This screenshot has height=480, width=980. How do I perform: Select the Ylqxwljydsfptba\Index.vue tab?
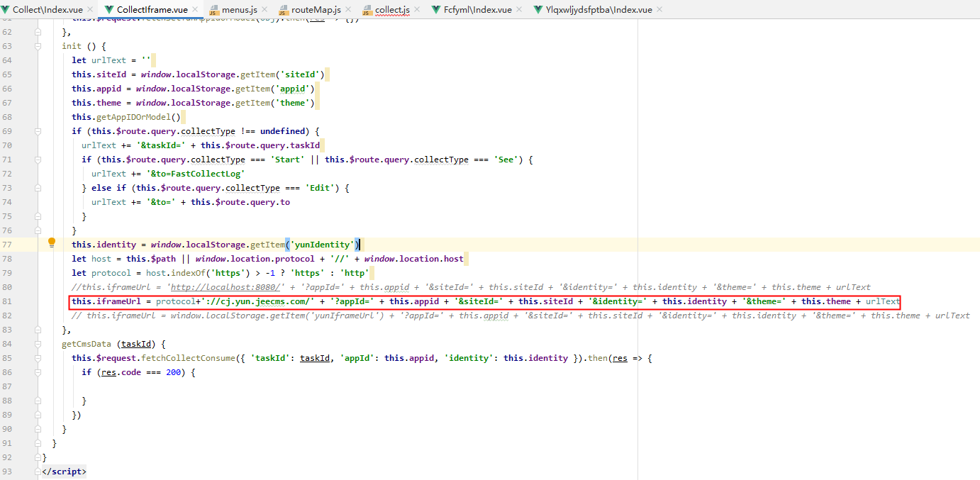click(x=598, y=10)
